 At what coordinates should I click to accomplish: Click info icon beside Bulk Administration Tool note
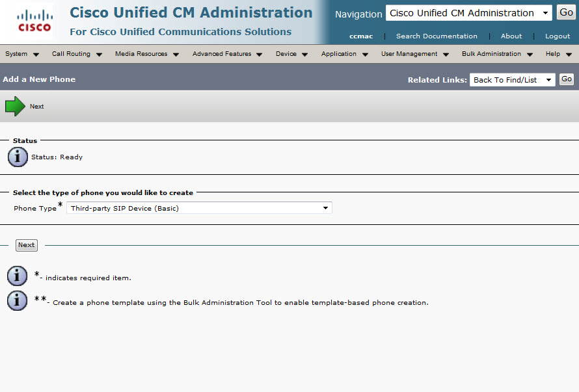point(17,300)
